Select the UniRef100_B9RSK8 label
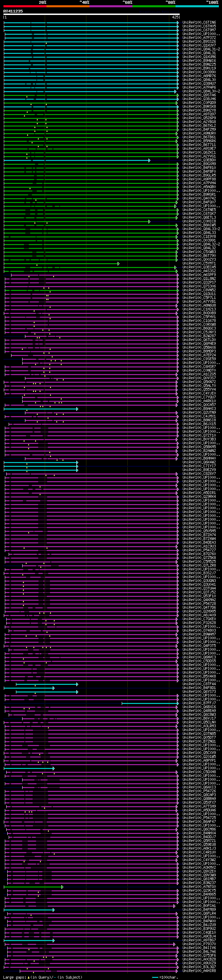 click(x=199, y=106)
